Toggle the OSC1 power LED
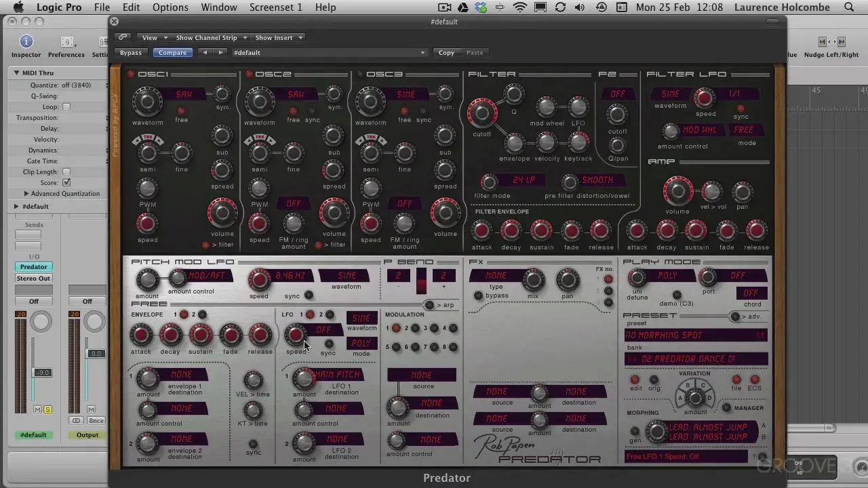 [x=131, y=75]
